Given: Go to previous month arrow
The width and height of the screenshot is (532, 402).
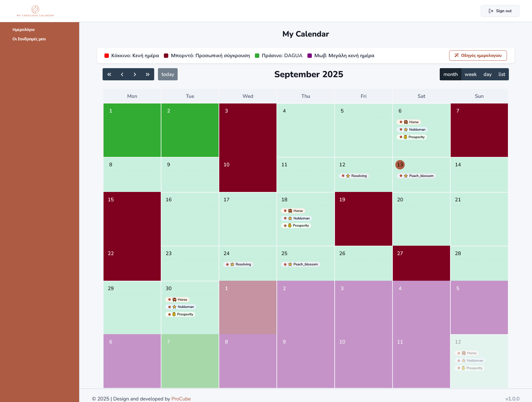Looking at the screenshot, I should click(x=122, y=74).
